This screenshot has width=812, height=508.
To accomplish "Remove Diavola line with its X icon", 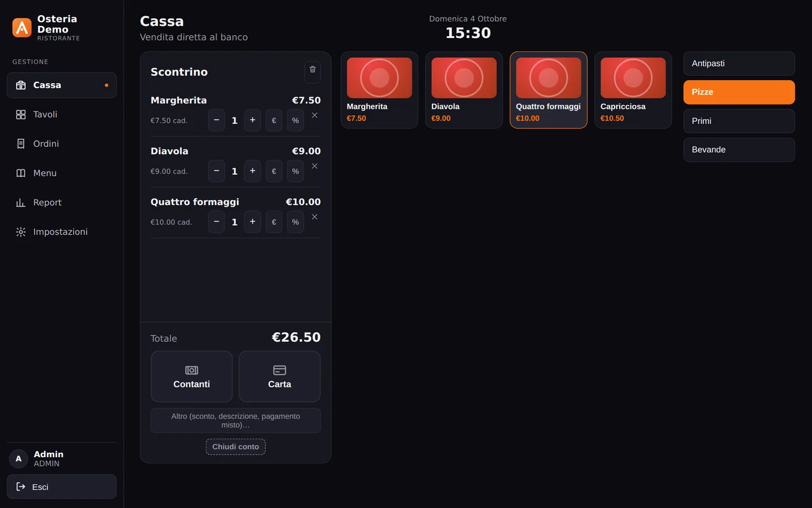I will click(x=315, y=166).
